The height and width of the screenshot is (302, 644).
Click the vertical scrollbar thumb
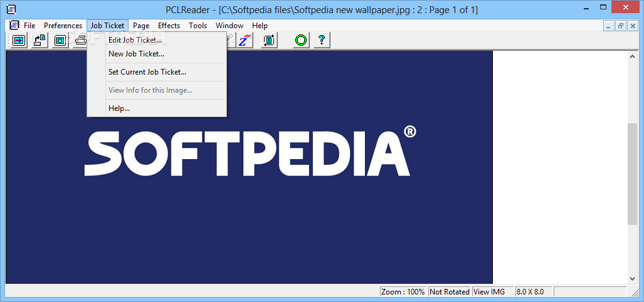(x=633, y=174)
